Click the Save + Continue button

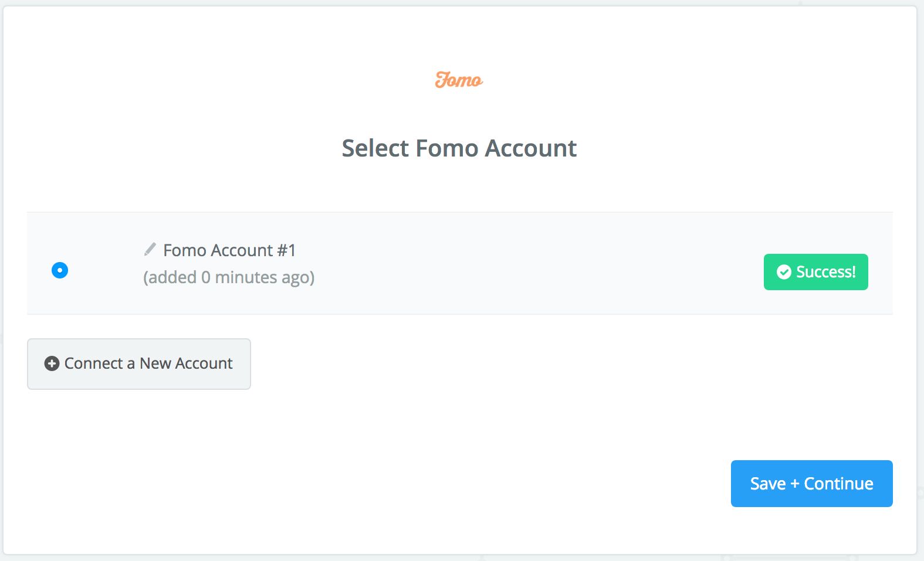pos(811,484)
